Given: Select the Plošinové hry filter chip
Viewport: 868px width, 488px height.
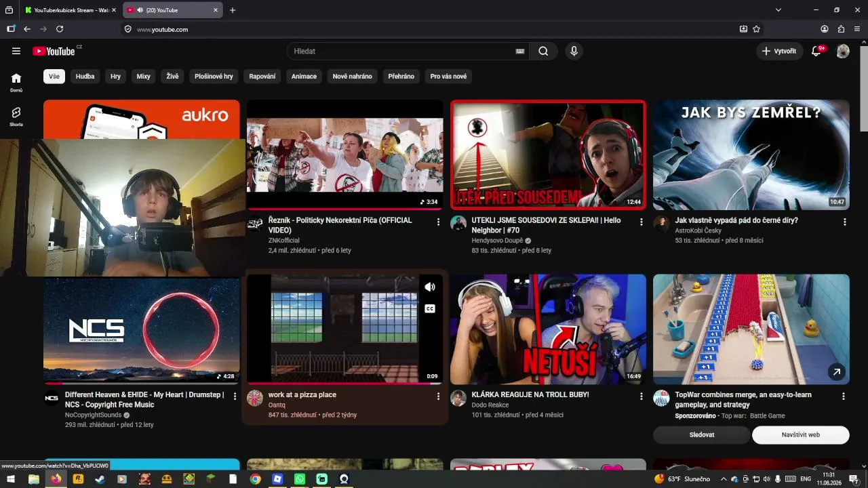Looking at the screenshot, I should pyautogui.click(x=214, y=77).
